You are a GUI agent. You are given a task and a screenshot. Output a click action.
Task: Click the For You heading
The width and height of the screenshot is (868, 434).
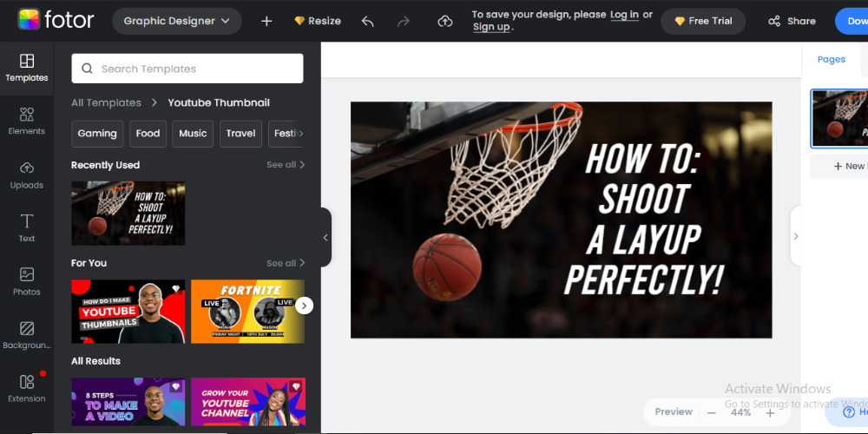coord(89,263)
